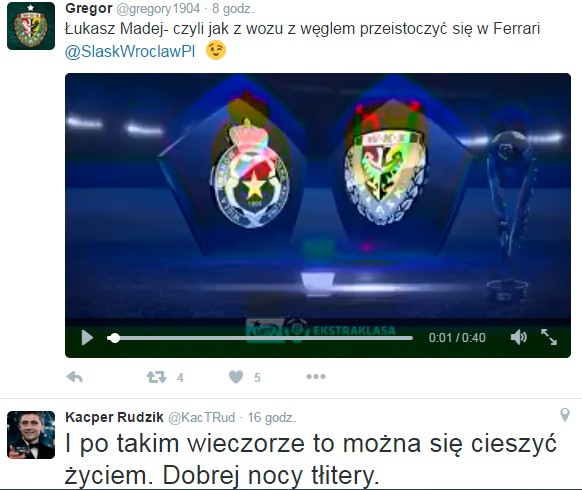Viewport: 582px width, 490px height.
Task: Play the embedded Ekstraklasa video
Action: coord(87,337)
